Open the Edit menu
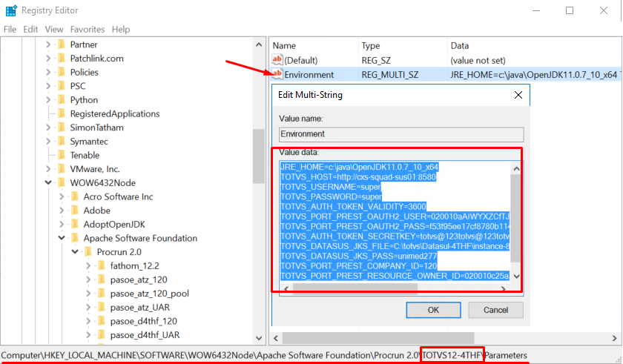This screenshot has height=364, width=623. point(30,30)
